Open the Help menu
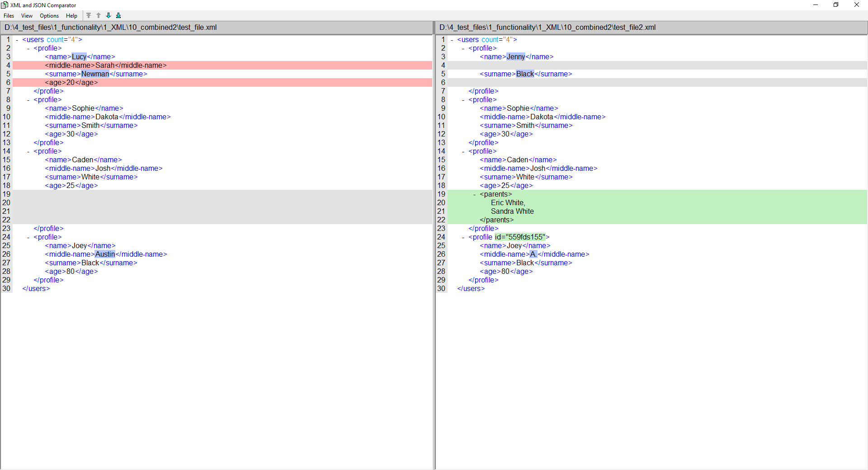This screenshot has width=868, height=470. point(71,16)
